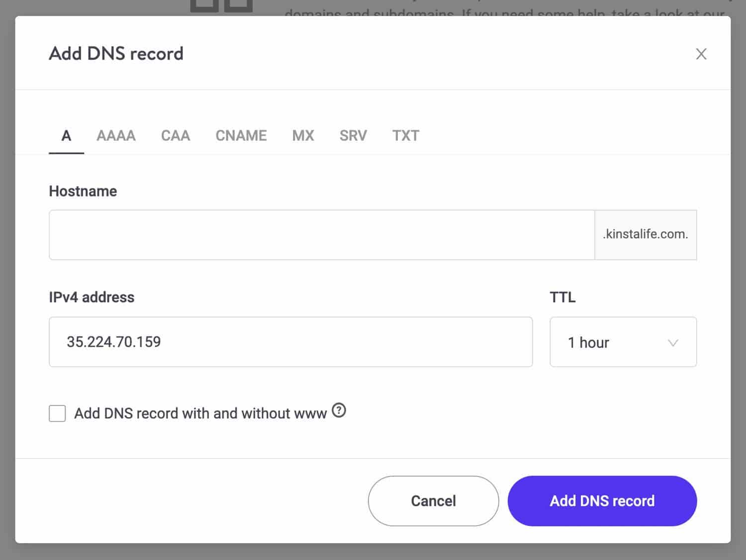Open the CAA record tab
746x560 pixels.
(175, 136)
